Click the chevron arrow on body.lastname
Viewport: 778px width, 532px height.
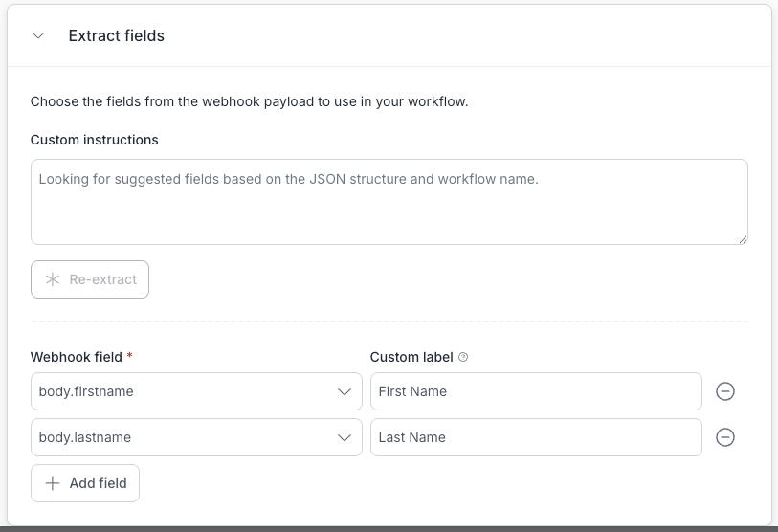(345, 437)
